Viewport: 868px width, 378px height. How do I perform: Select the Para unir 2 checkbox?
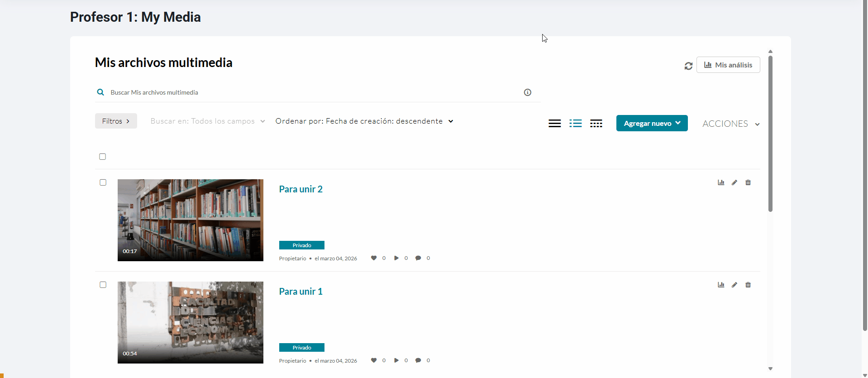(103, 182)
